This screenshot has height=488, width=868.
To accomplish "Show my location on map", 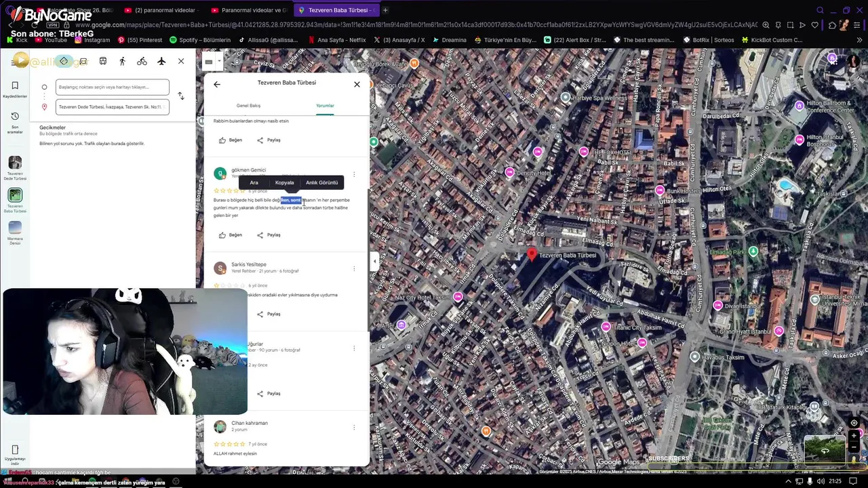I will point(854,424).
